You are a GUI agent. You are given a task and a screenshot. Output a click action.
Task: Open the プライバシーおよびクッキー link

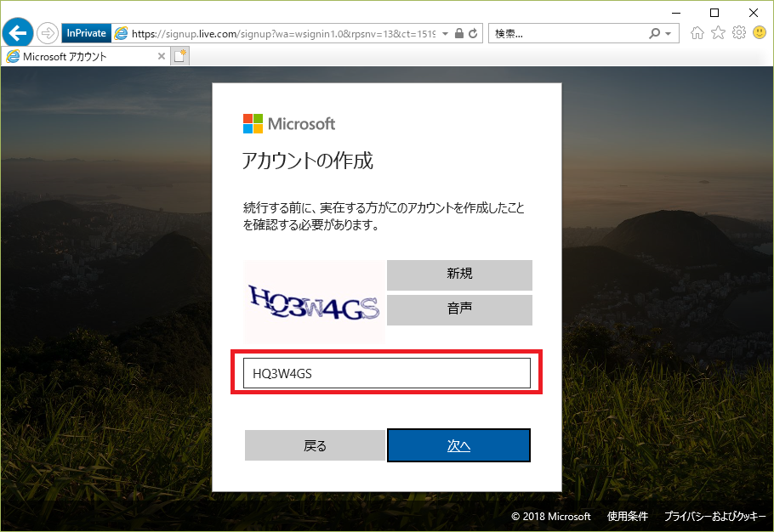[x=717, y=516]
